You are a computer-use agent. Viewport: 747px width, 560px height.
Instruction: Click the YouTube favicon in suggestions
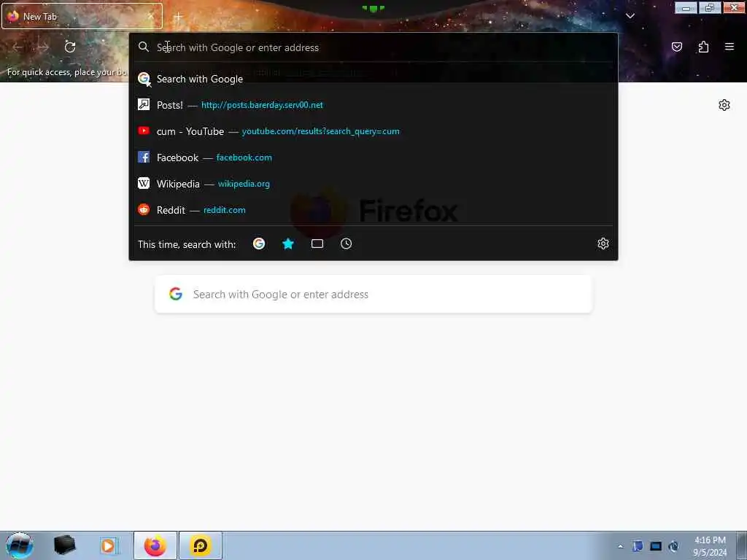click(x=144, y=131)
